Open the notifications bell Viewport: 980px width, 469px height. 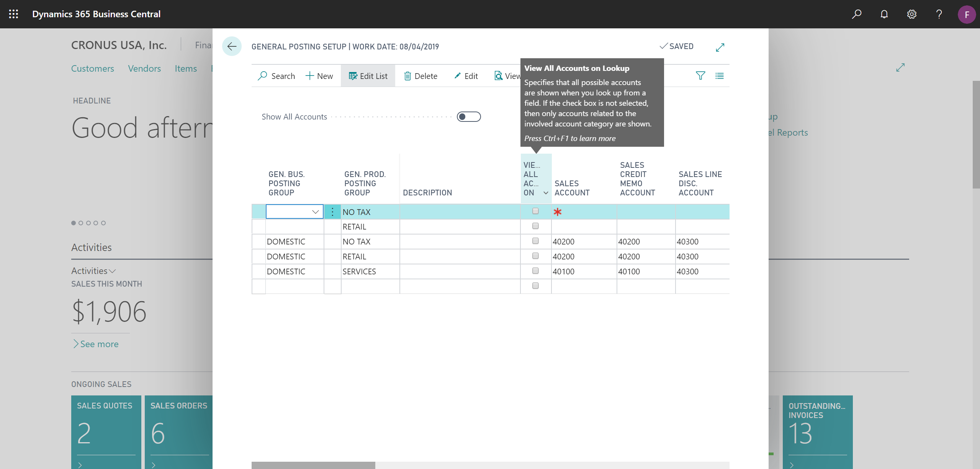coord(884,14)
